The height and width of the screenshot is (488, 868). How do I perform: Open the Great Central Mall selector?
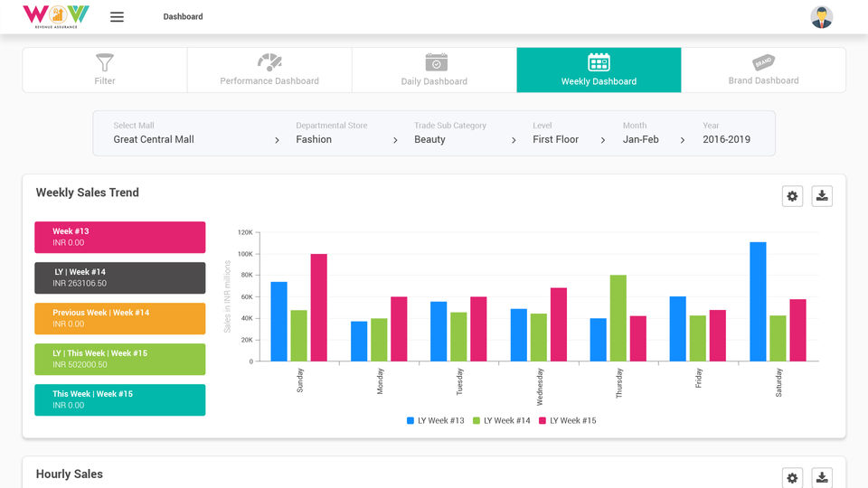[x=196, y=134]
